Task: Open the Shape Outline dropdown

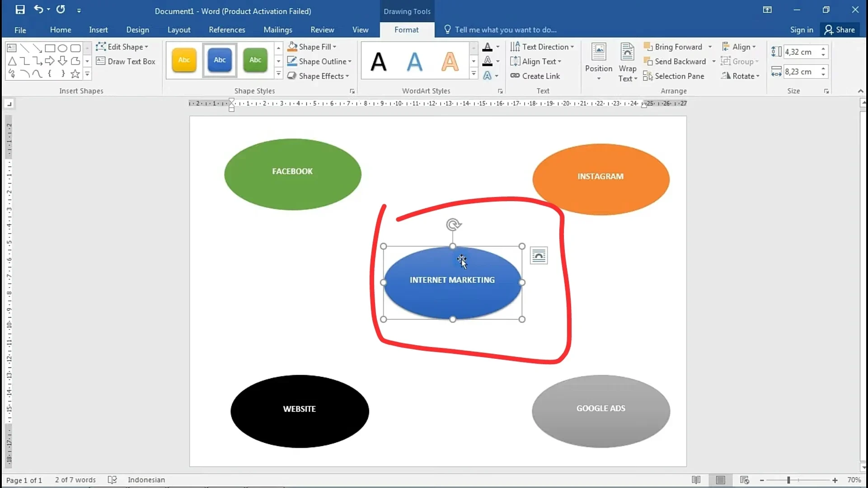Action: [319, 61]
